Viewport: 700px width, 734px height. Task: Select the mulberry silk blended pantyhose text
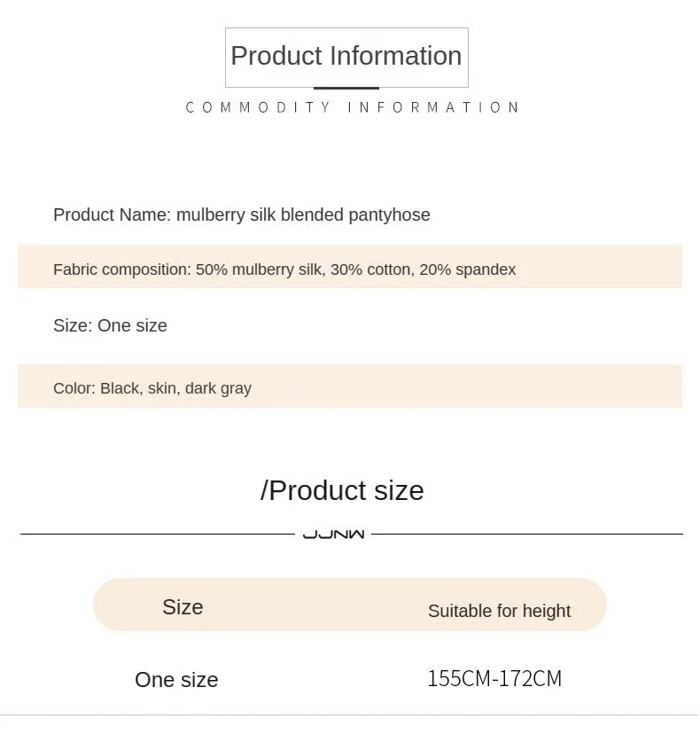(303, 215)
